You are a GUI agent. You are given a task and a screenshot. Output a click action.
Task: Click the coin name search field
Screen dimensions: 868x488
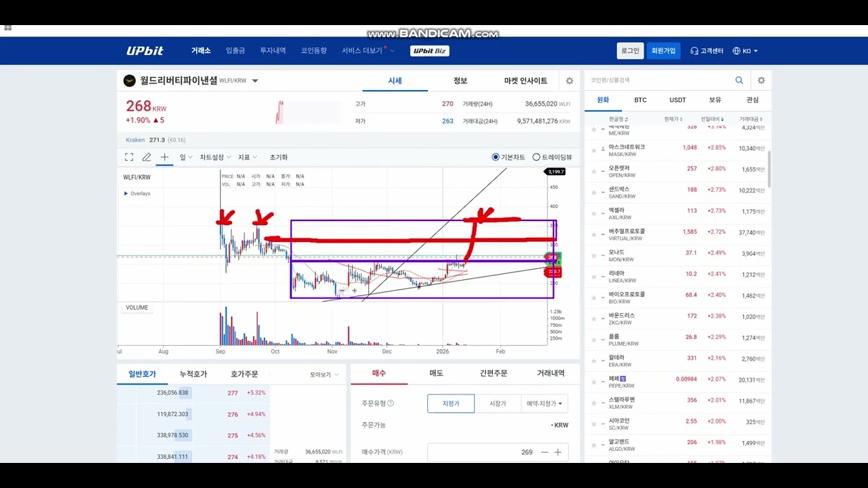click(x=661, y=80)
